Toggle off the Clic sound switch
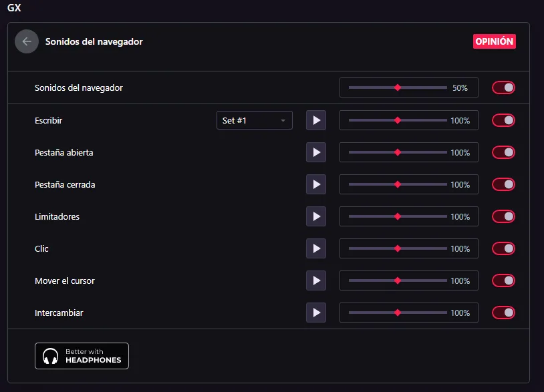The height and width of the screenshot is (392, 544). (503, 248)
